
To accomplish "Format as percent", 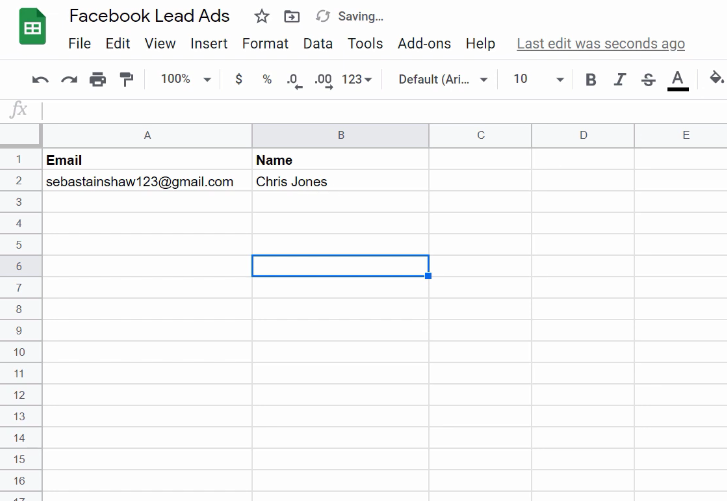I will (x=267, y=79).
